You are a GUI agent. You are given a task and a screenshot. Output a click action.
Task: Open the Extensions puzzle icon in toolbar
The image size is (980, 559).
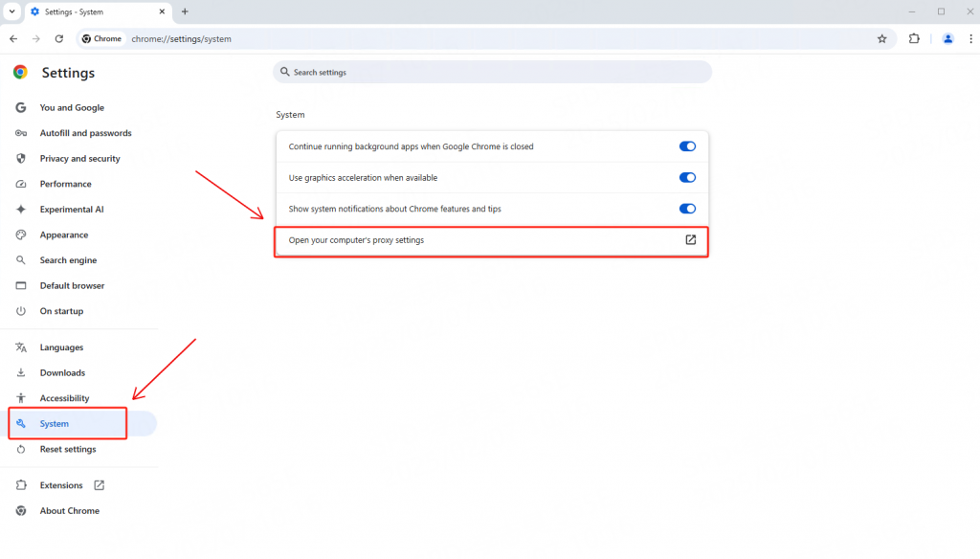pos(914,39)
